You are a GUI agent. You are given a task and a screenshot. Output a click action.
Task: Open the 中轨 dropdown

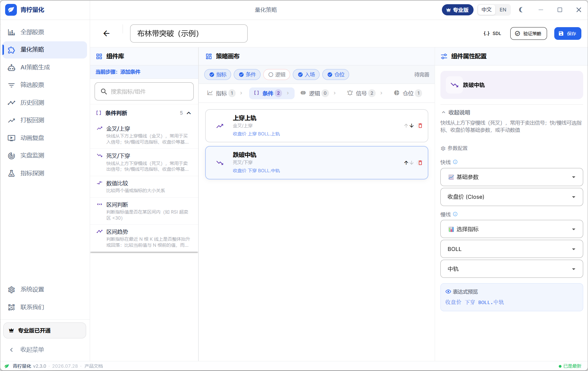click(511, 269)
